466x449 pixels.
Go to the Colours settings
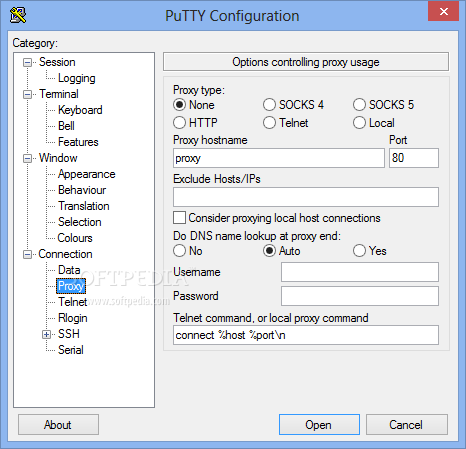[75, 238]
